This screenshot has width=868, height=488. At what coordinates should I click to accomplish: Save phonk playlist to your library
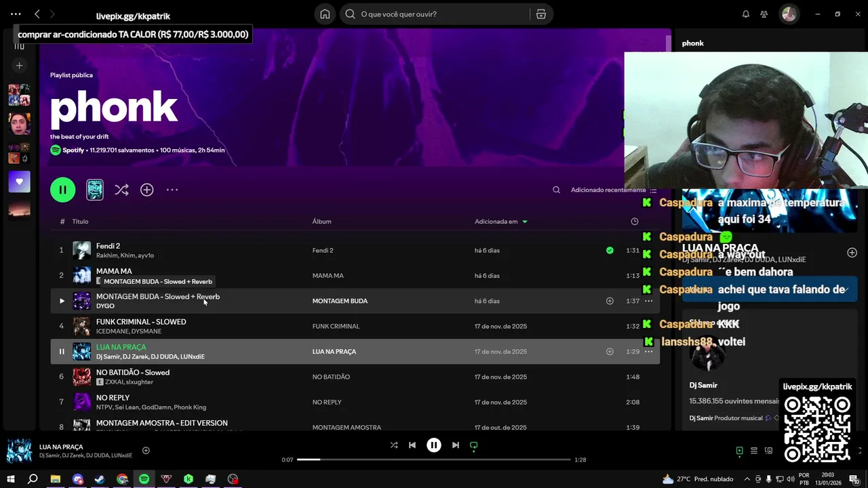click(146, 190)
